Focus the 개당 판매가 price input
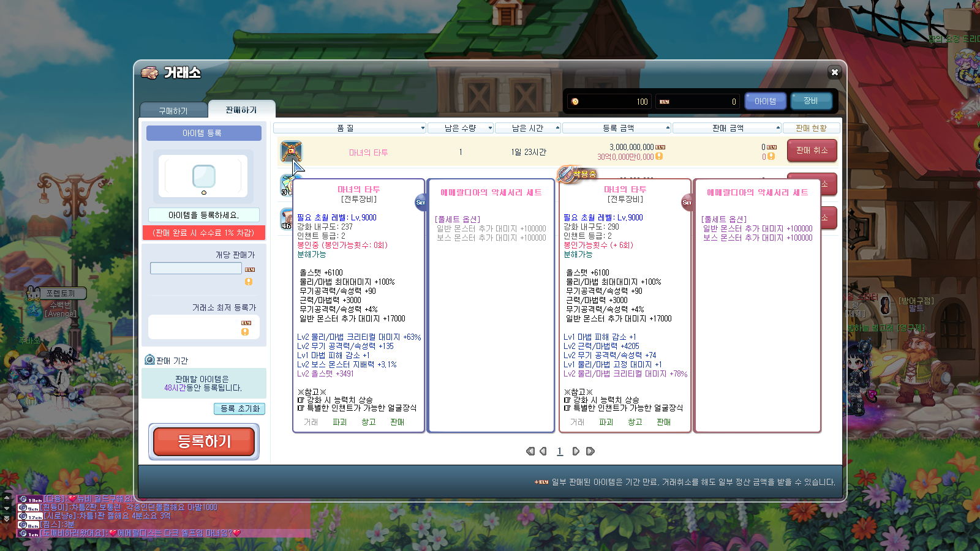 point(196,268)
